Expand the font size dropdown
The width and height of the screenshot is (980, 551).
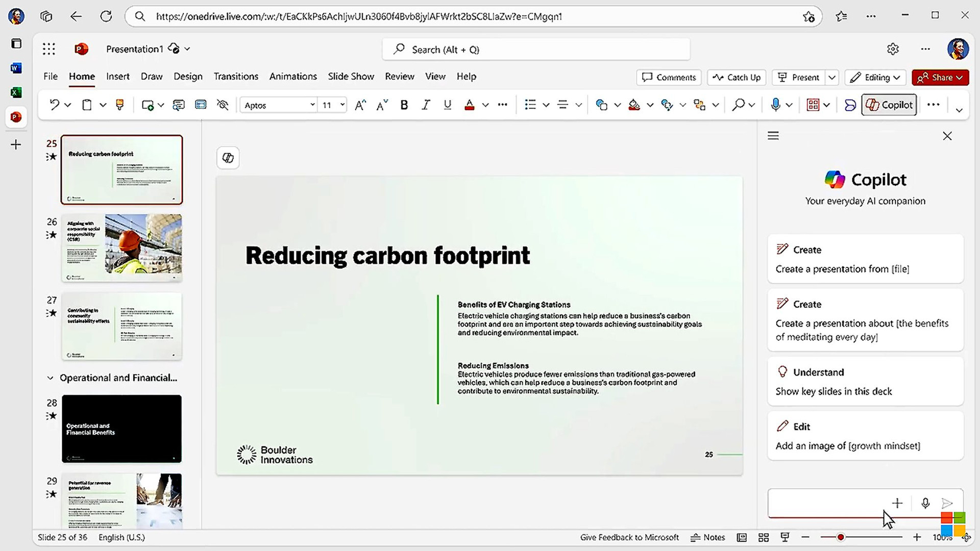(341, 105)
